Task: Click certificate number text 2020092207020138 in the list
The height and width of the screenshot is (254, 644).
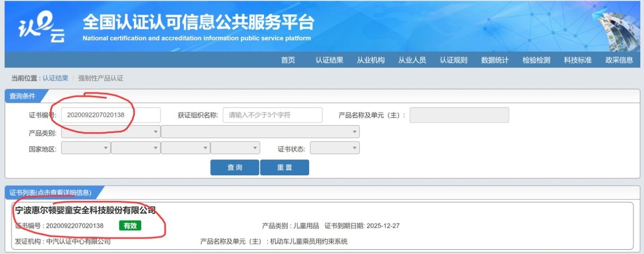Action: (x=75, y=226)
